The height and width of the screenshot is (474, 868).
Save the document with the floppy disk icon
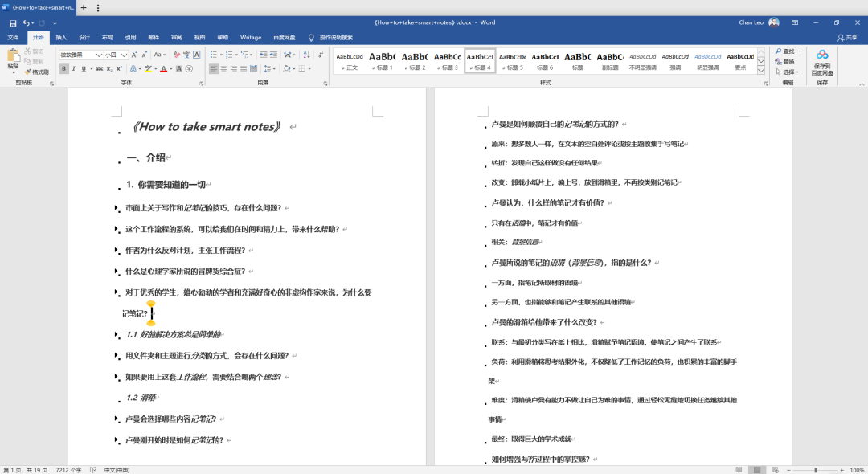point(13,23)
